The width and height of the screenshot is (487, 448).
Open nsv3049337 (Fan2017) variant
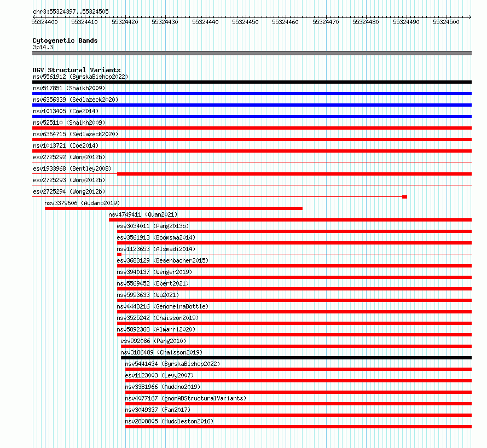(158, 410)
